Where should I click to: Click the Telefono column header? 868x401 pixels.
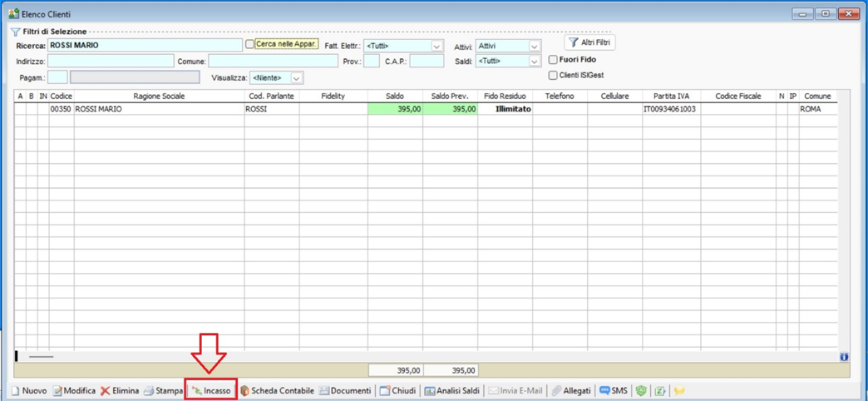click(x=560, y=97)
